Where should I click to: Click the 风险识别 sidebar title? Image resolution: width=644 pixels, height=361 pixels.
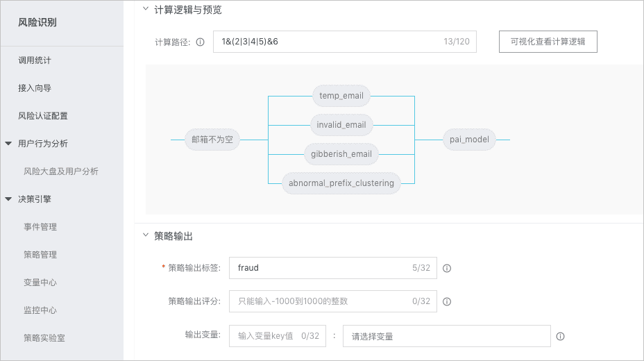coord(37,22)
